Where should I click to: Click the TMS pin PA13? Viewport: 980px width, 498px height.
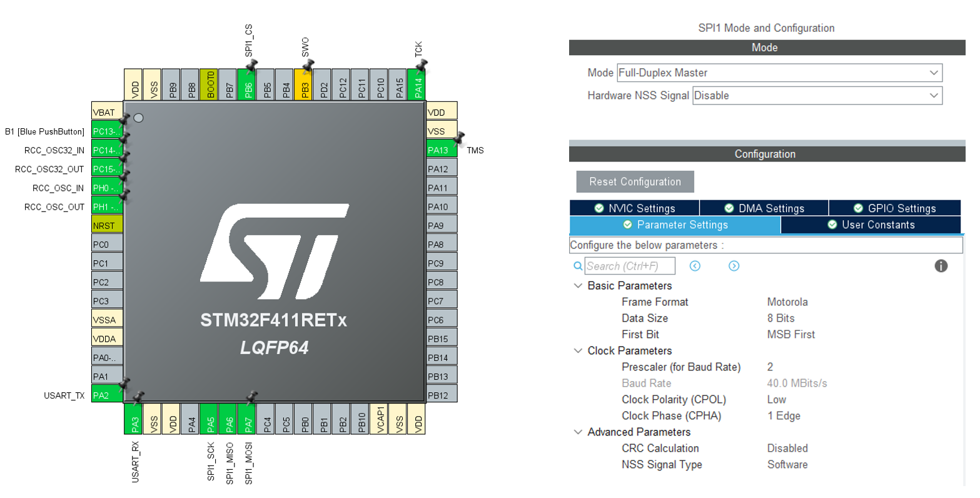pyautogui.click(x=442, y=150)
